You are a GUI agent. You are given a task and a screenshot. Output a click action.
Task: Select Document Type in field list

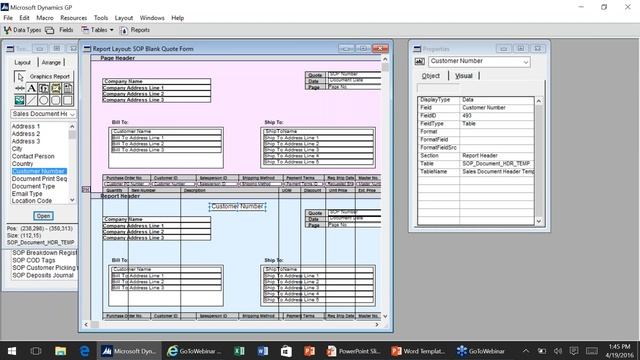pos(33,186)
